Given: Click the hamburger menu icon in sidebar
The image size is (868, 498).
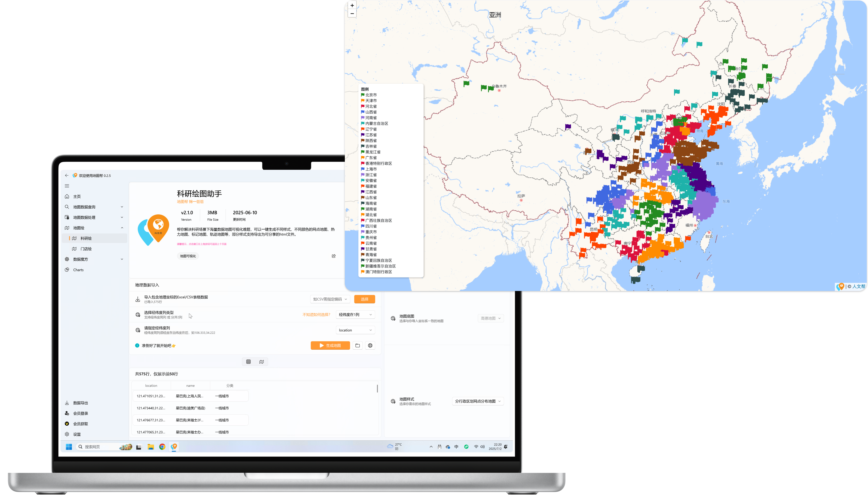Looking at the screenshot, I should (x=67, y=186).
